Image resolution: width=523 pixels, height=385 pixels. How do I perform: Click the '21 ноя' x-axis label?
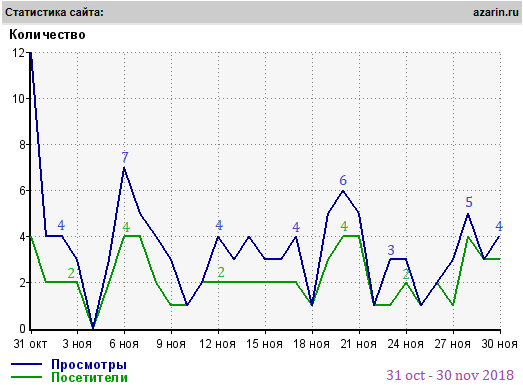359,344
